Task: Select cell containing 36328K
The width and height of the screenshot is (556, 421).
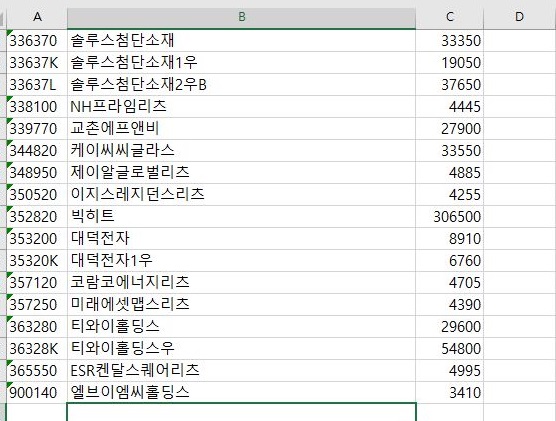Action: (37, 349)
